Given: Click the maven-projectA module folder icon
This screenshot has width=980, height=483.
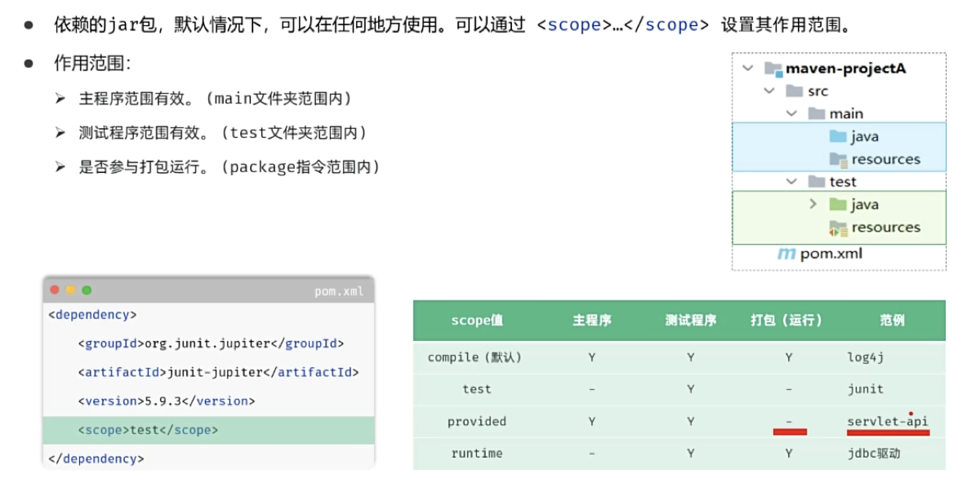Looking at the screenshot, I should pos(773,69).
